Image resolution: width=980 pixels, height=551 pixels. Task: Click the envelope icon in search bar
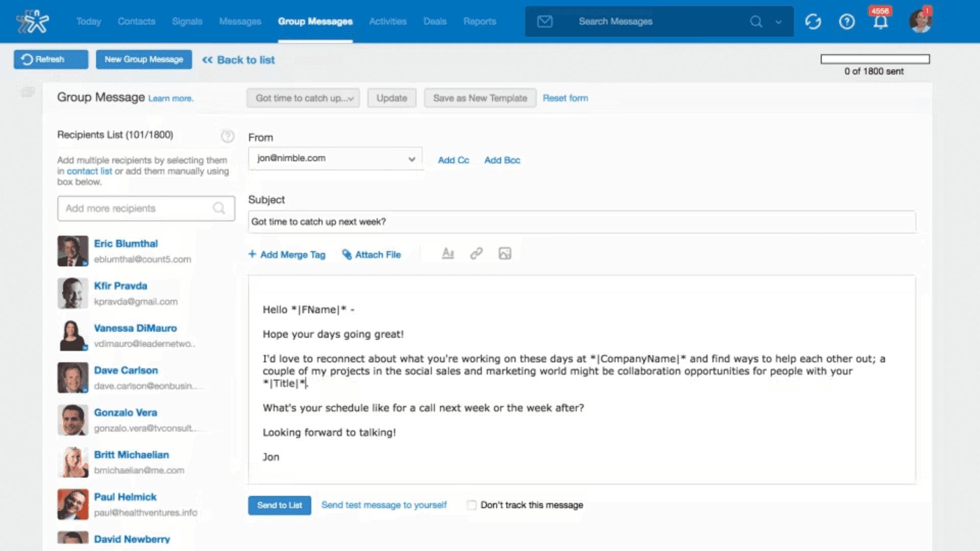(545, 21)
